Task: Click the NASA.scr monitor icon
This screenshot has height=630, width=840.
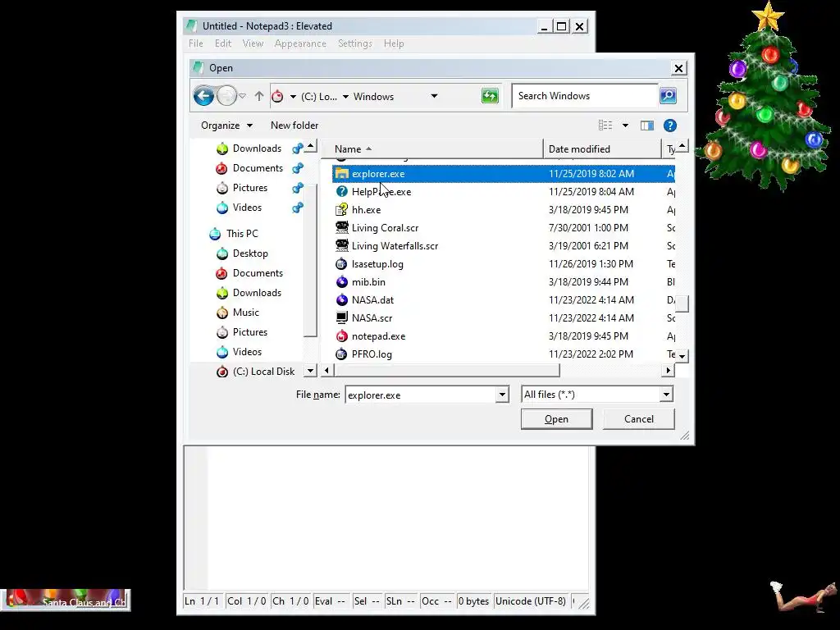Action: click(x=341, y=318)
